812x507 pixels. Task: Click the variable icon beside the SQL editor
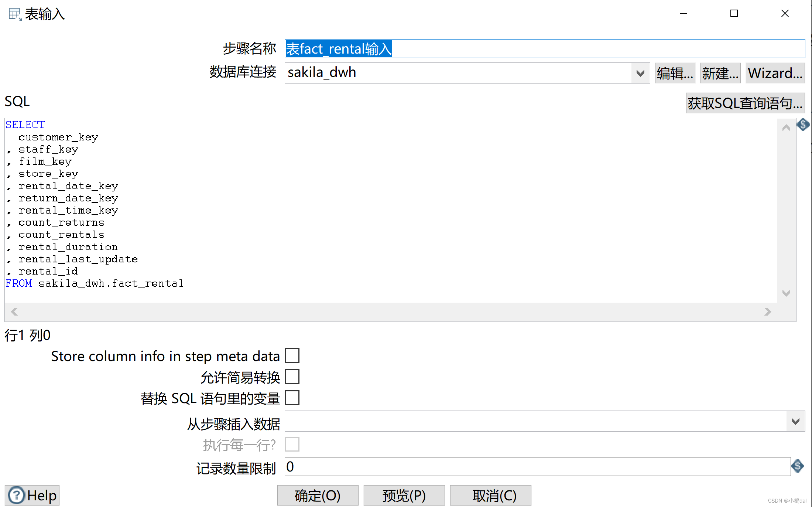(803, 125)
